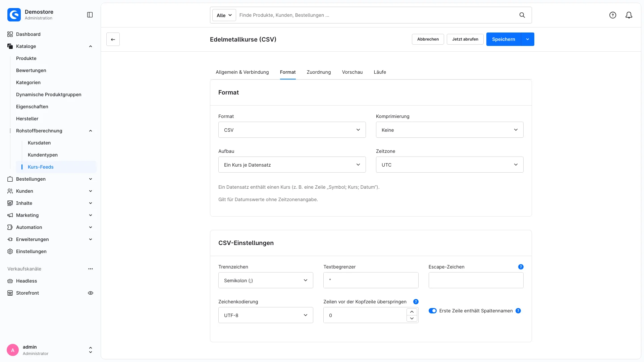This screenshot has height=362, width=644.
Task: Open Kursdaten in the sidebar
Action: (x=39, y=143)
